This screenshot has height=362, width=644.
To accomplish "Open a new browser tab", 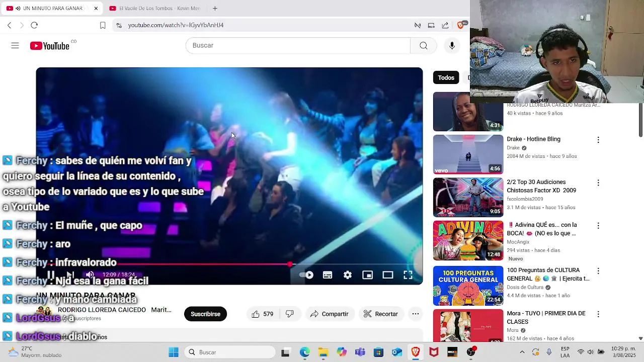I will (x=215, y=9).
